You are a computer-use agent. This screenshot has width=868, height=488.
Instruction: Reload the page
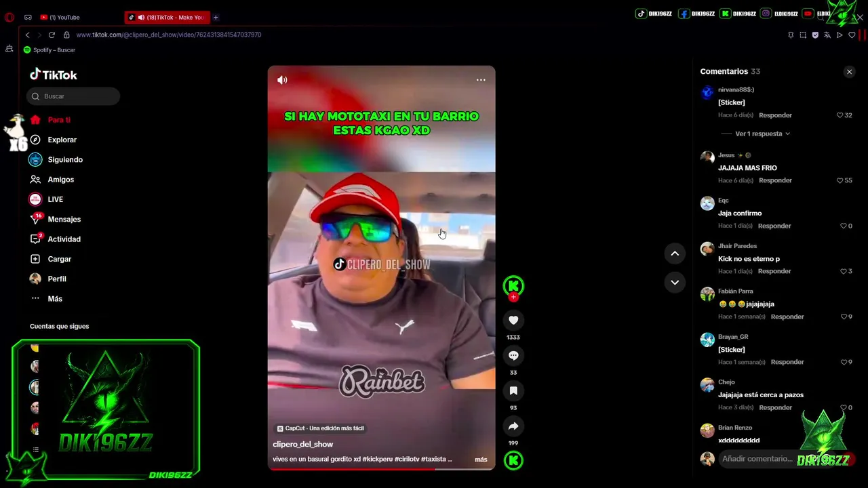52,35
